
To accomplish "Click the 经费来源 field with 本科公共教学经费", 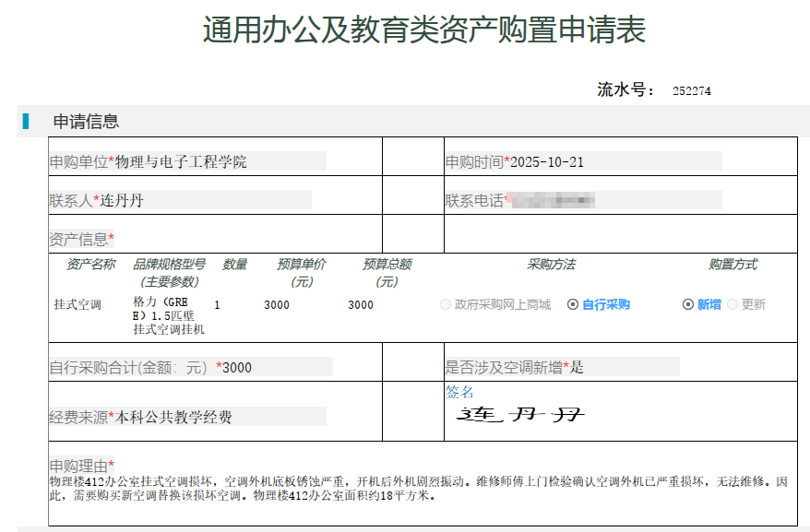I will [x=187, y=417].
